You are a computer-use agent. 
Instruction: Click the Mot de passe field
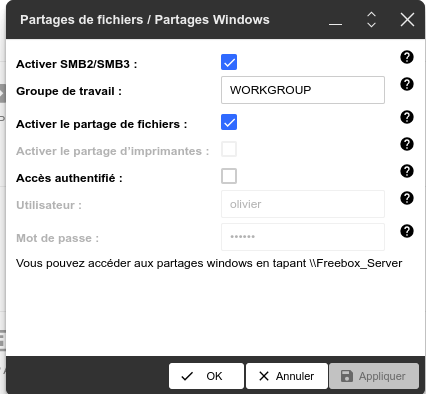(303, 237)
